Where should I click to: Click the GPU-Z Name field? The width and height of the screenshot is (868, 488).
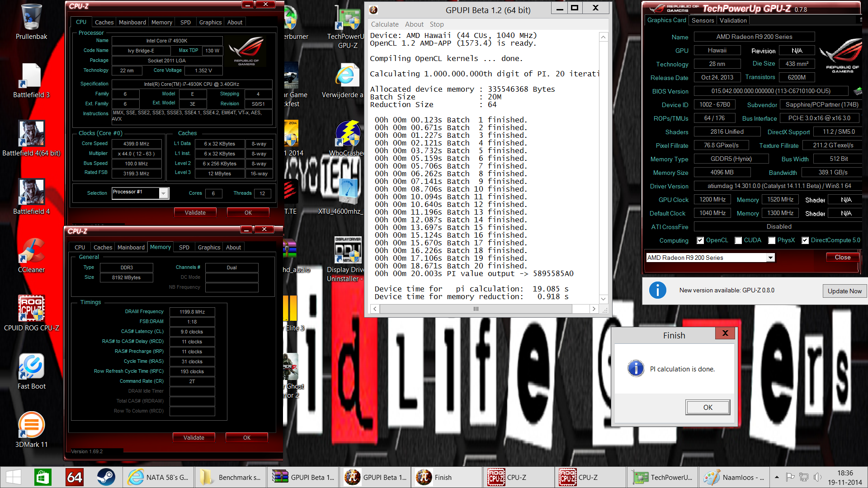(754, 37)
